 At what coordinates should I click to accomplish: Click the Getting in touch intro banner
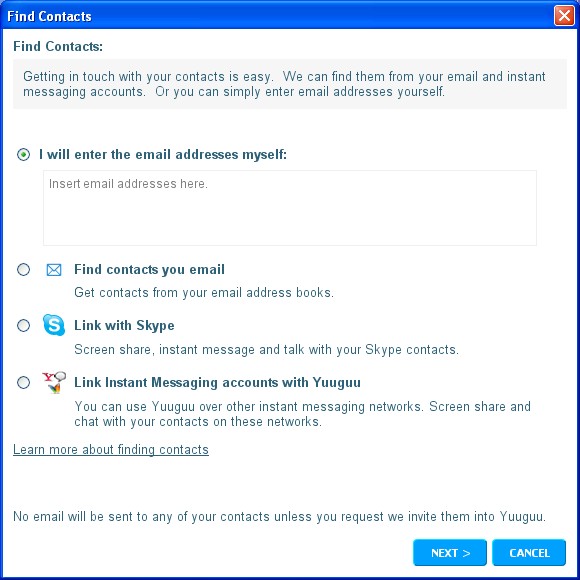290,84
